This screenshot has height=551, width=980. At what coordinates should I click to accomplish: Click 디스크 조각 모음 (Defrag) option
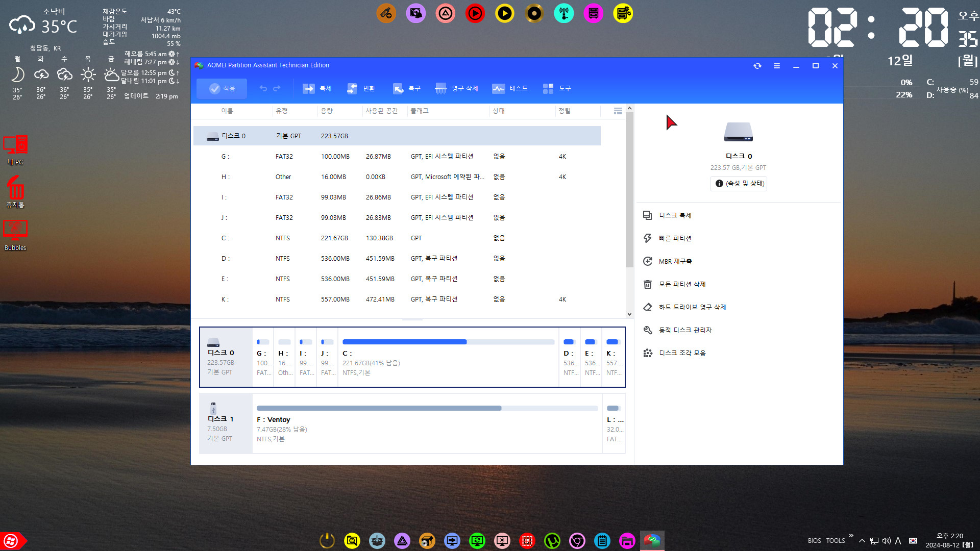point(674,353)
